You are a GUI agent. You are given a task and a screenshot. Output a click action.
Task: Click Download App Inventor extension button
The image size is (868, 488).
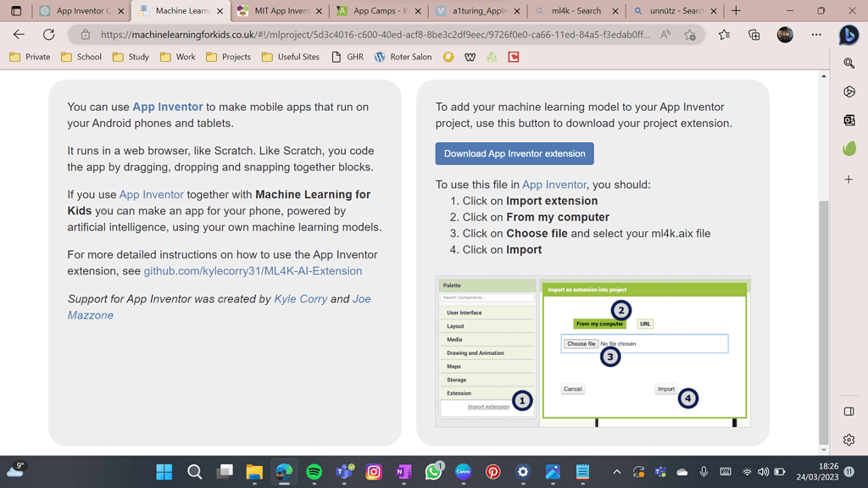click(515, 153)
